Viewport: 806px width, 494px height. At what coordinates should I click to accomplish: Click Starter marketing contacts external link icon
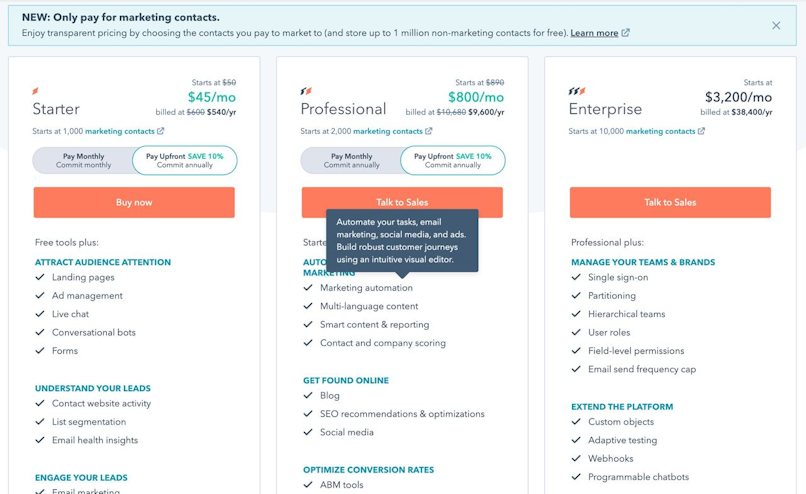coord(161,131)
